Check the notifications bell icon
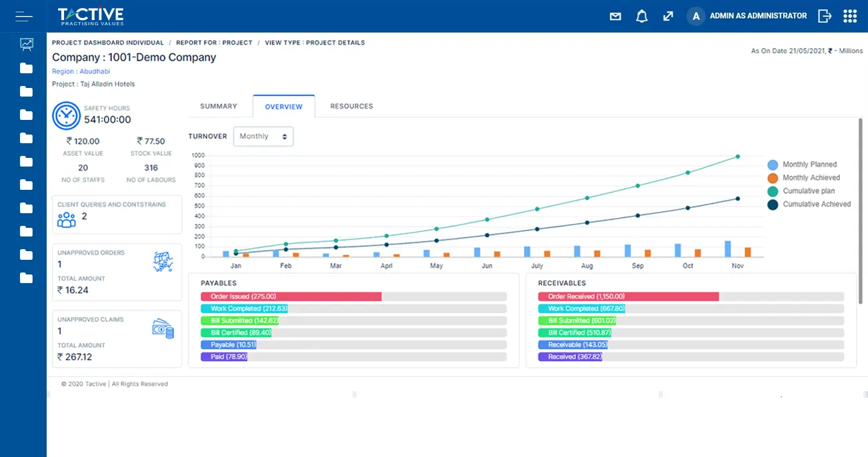Viewport: 868px width, 457px height. (x=641, y=17)
